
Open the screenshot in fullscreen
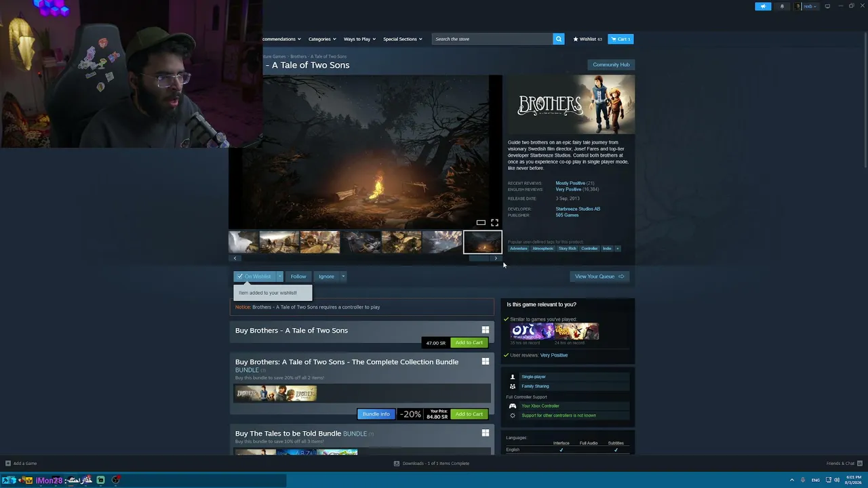coord(494,222)
